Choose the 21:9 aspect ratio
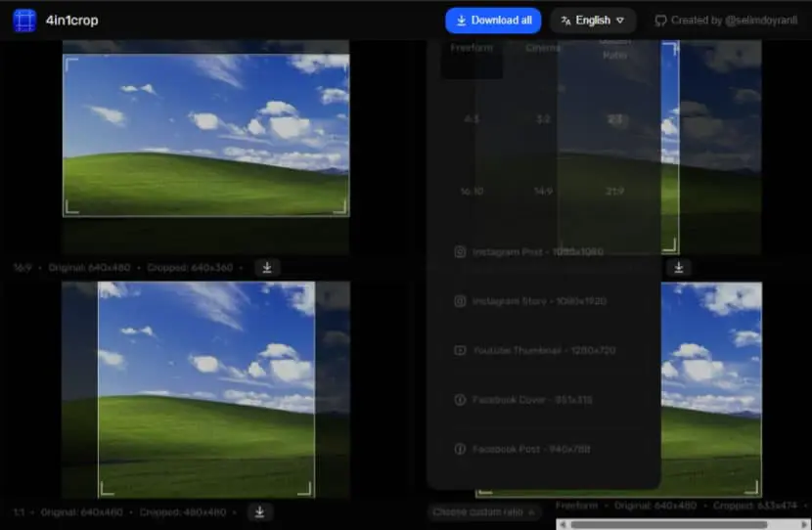This screenshot has width=812, height=530. click(x=614, y=192)
